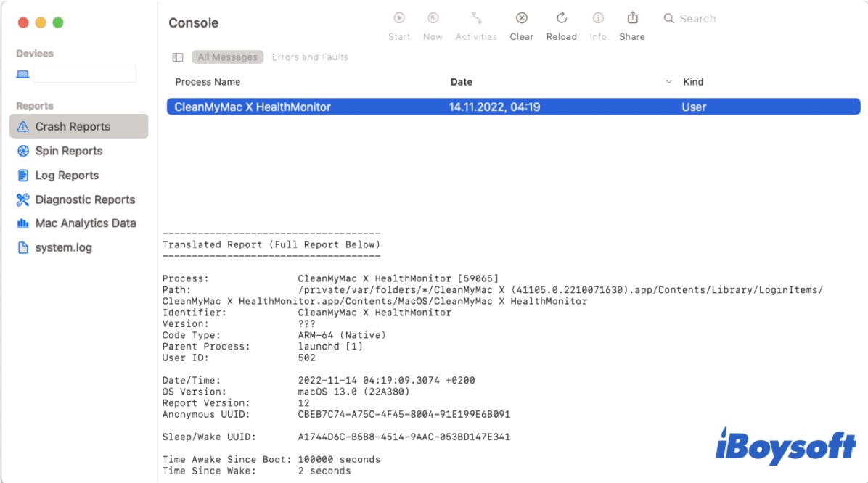
Task: Click the Mac Analytics Data chart icon
Action: pos(22,223)
